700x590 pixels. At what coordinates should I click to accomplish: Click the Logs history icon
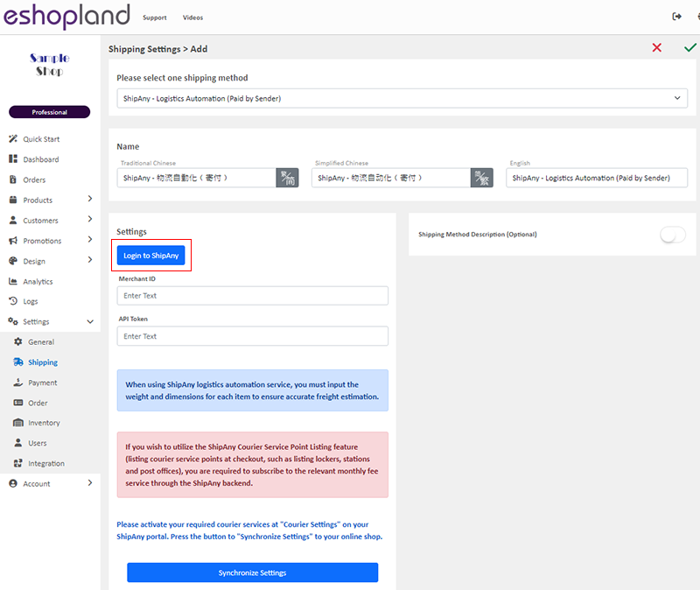[13, 301]
